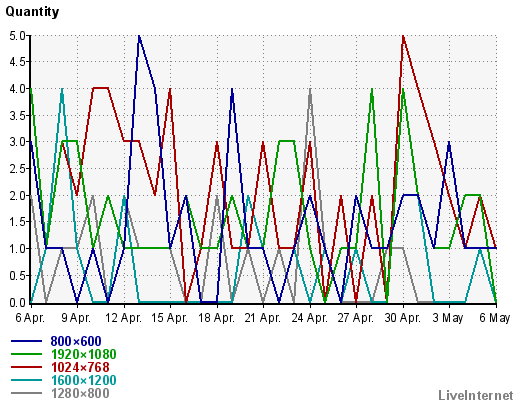Image resolution: width=520 pixels, height=405 pixels.
Task: Click the teal line peak at 8 Apr.
Action: 62,89
